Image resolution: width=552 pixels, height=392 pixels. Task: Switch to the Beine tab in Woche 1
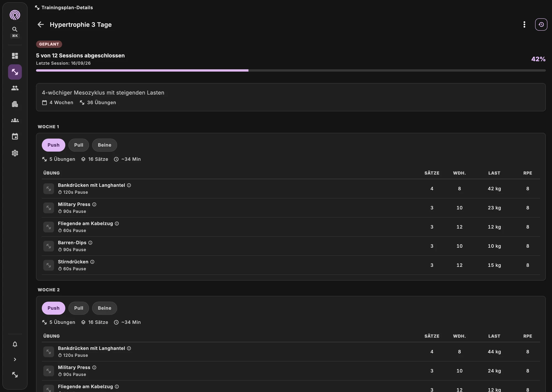click(105, 145)
